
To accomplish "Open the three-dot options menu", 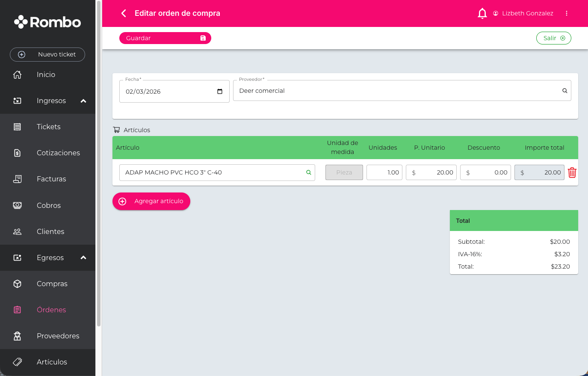I will [566, 13].
